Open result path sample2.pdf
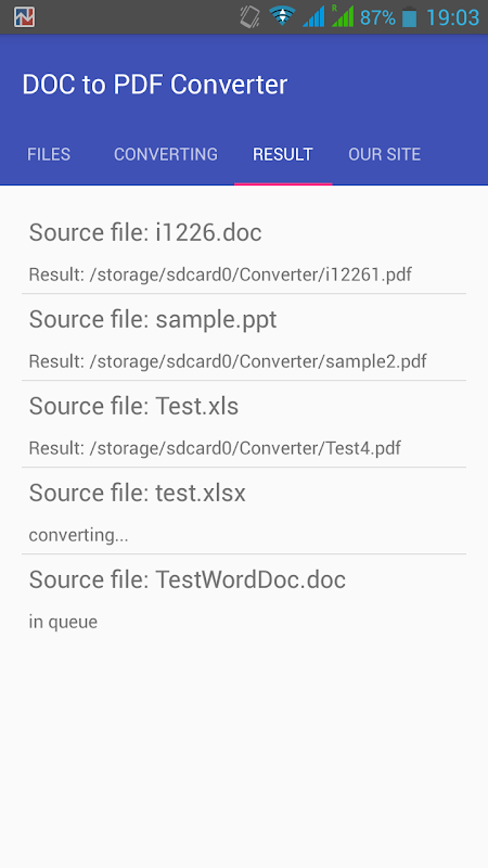 point(228,361)
